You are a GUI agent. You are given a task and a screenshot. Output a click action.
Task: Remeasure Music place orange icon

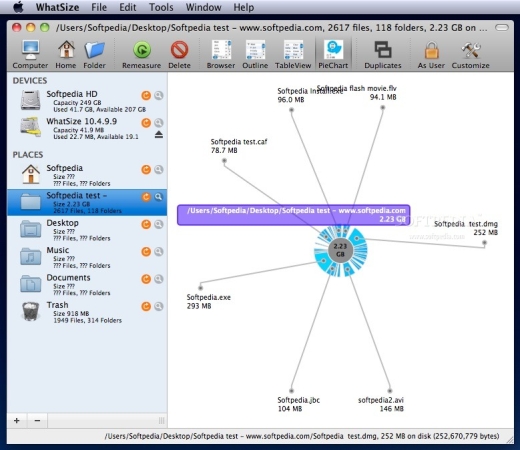tap(146, 251)
